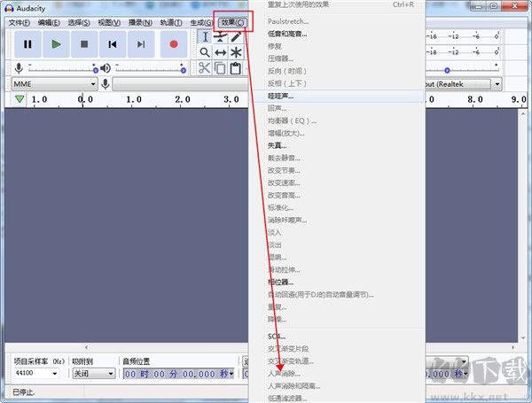
Task: Skip to end of the track
Action: pos(141,44)
